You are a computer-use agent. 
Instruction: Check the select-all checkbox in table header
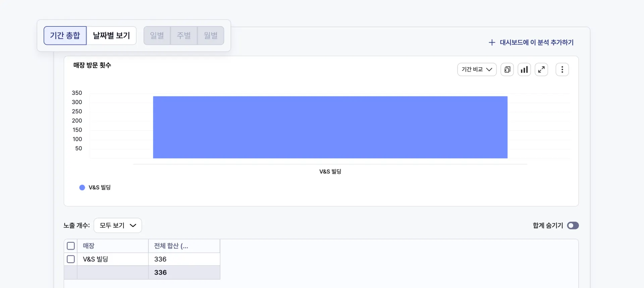[71, 246]
